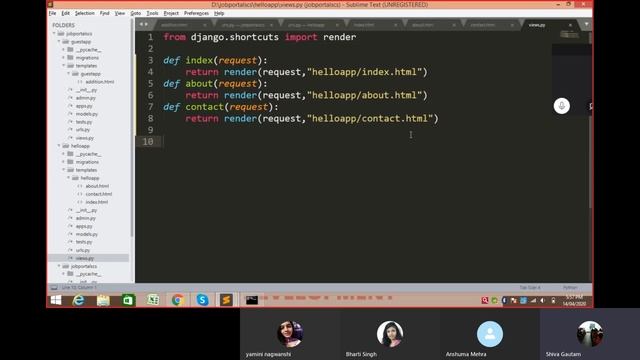This screenshot has height=360, width=640.
Task: Collapse templates folder under guestapp
Action: click(64, 66)
